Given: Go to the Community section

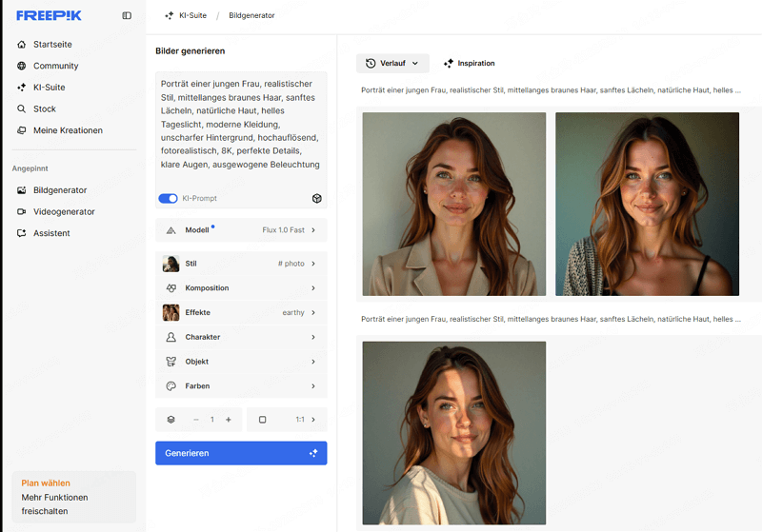Looking at the screenshot, I should click(x=55, y=66).
